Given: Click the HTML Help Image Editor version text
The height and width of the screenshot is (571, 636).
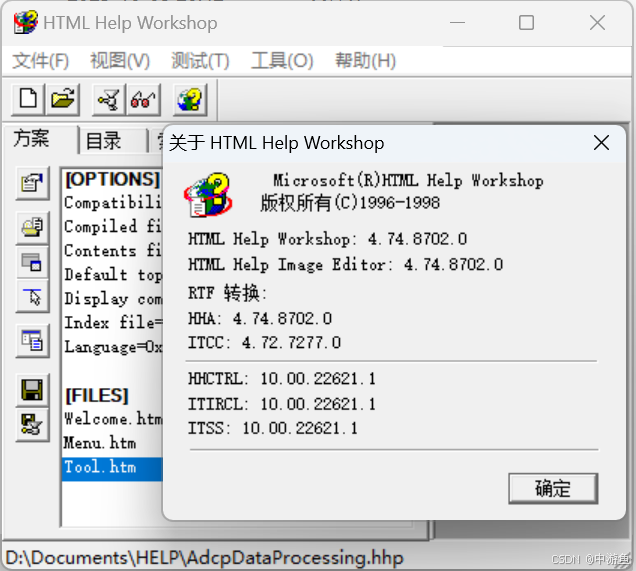Looking at the screenshot, I should [x=346, y=264].
